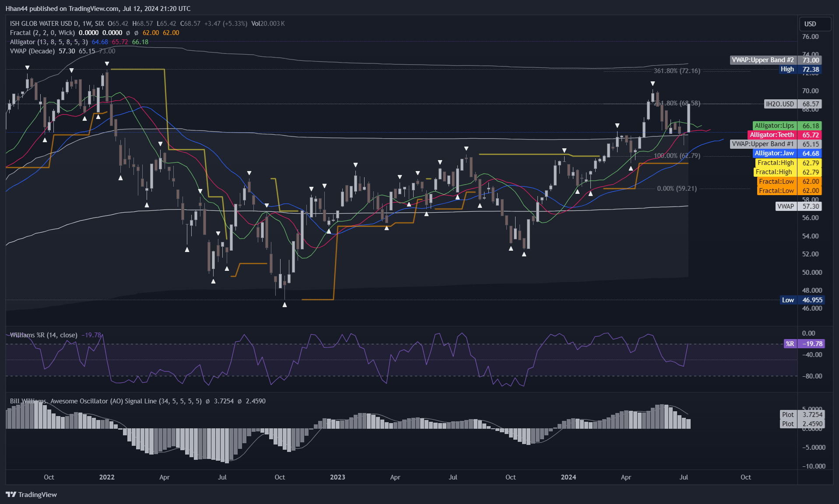Click the IH2O.USD 68.57 price label
The height and width of the screenshot is (504, 839).
pyautogui.click(x=793, y=104)
